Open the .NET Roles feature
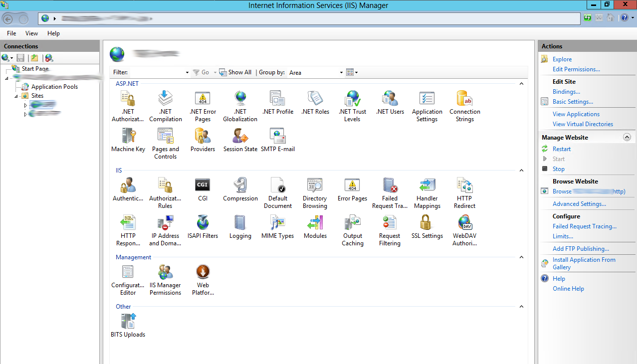The width and height of the screenshot is (637, 364). (315, 103)
